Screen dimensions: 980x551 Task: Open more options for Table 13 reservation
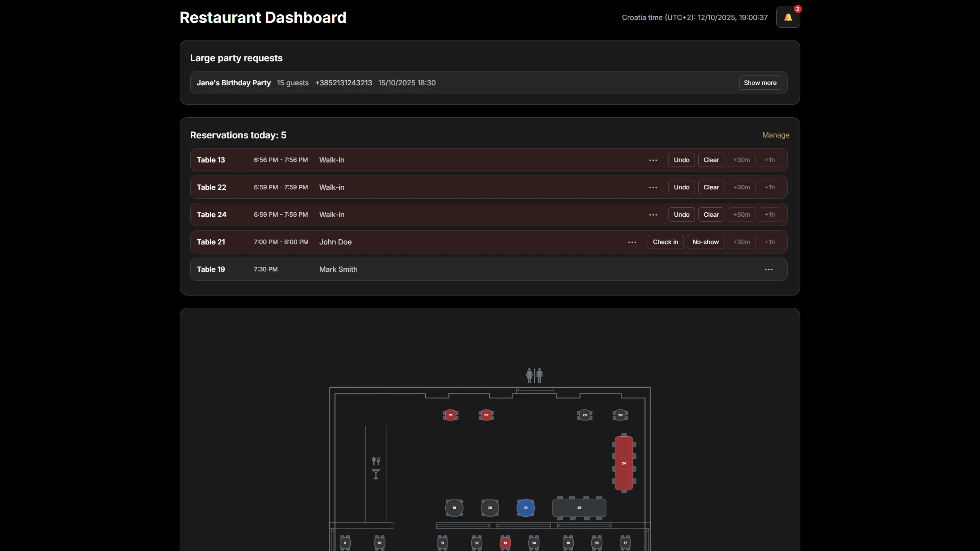click(x=653, y=160)
